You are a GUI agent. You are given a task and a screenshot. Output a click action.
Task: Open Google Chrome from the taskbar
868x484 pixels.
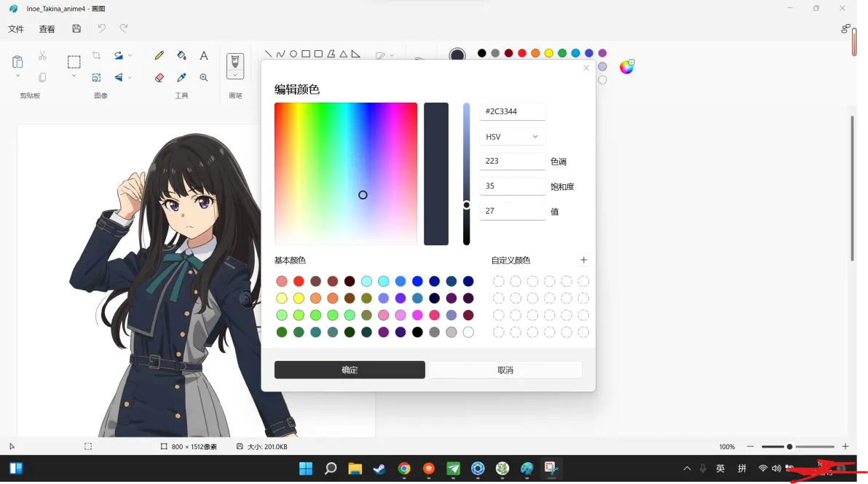pos(404,469)
